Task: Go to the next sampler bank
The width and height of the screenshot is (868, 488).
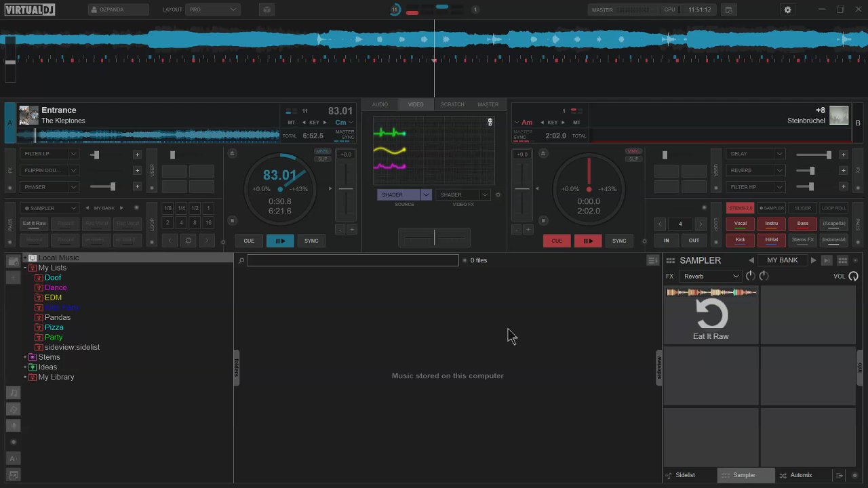Action: tap(813, 260)
